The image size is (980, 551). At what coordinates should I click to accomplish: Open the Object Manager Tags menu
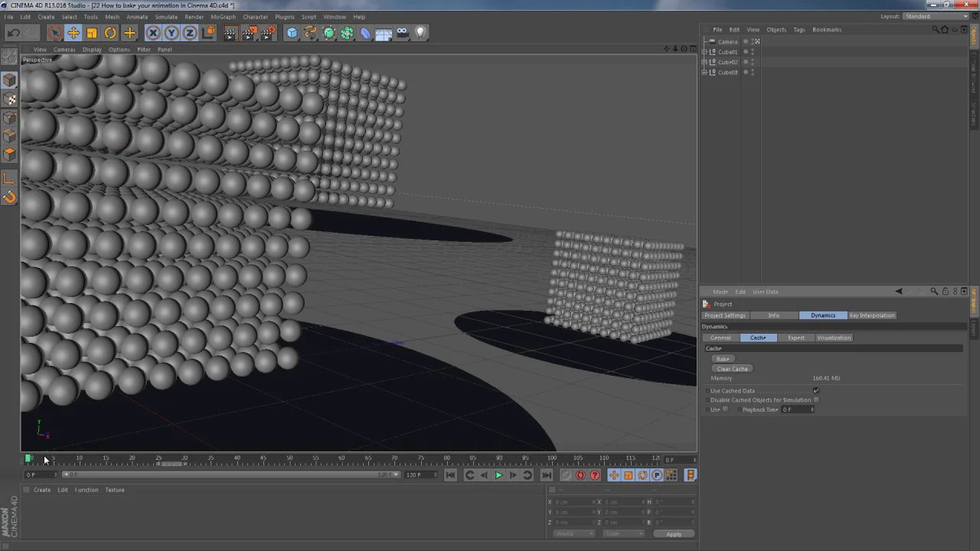799,29
